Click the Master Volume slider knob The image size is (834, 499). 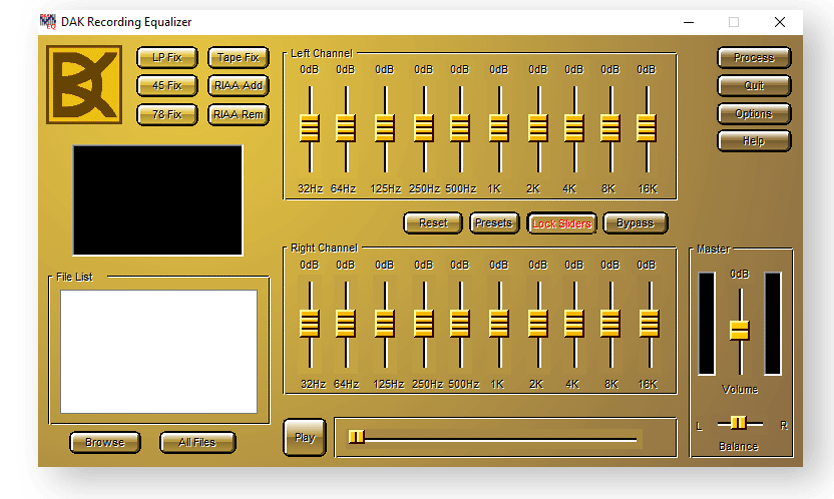coord(739,330)
